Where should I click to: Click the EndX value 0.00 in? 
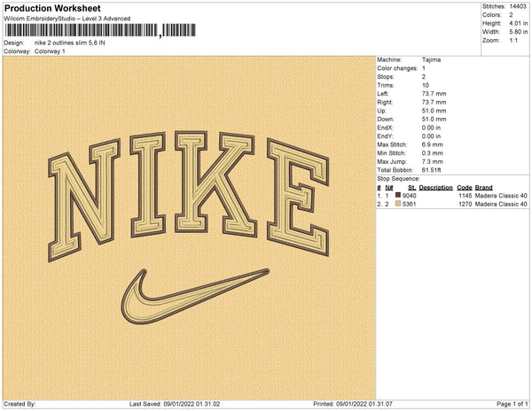[x=431, y=128]
